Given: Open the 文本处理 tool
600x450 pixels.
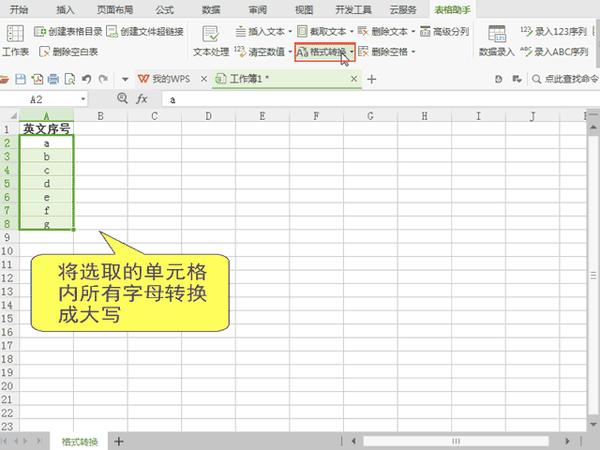Looking at the screenshot, I should tap(211, 41).
